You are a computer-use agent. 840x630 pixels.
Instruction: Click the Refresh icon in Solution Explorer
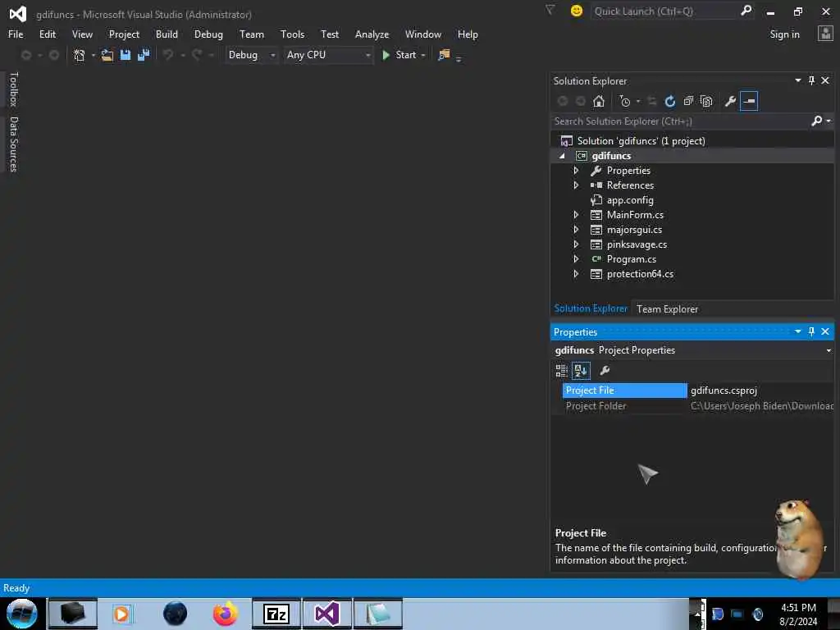point(669,101)
